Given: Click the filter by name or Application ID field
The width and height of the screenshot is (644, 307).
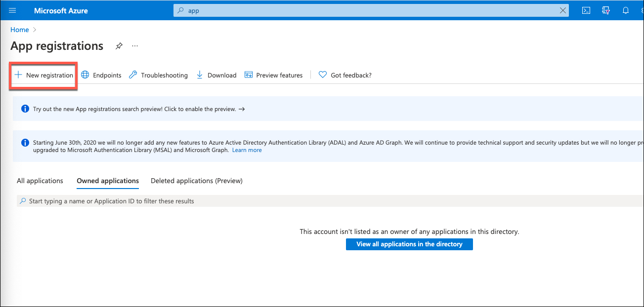Looking at the screenshot, I should [x=330, y=201].
